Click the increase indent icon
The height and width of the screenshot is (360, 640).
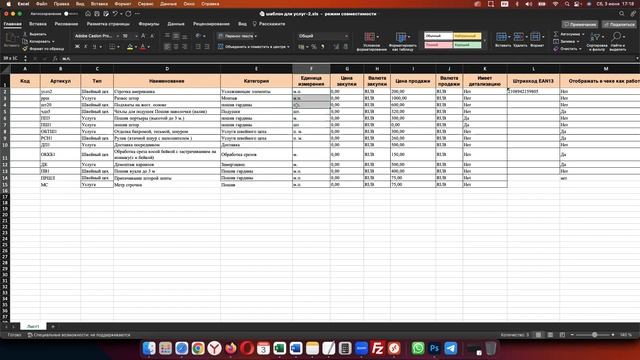pyautogui.click(x=207, y=47)
